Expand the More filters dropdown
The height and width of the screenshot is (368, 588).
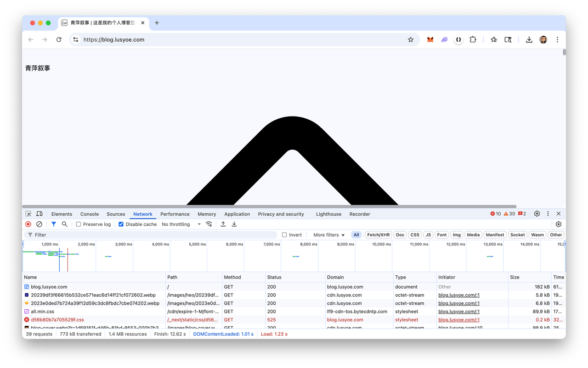[329, 235]
